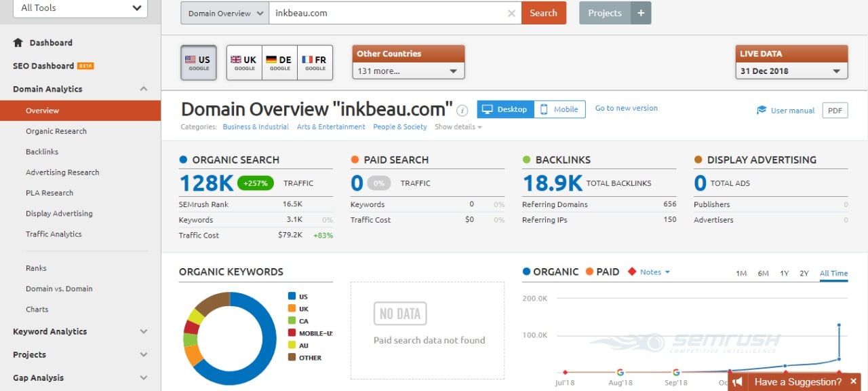
Task: Open the Live Data date dropdown
Action: pyautogui.click(x=791, y=71)
